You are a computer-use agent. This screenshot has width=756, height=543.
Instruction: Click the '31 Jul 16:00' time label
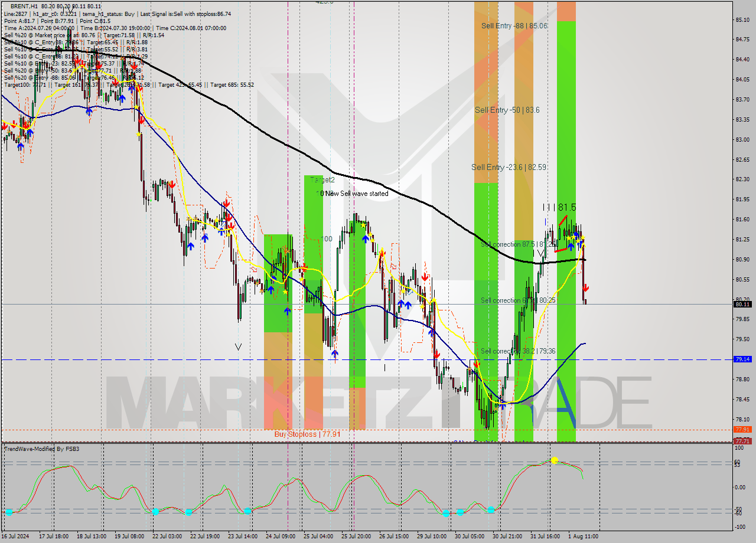546,537
